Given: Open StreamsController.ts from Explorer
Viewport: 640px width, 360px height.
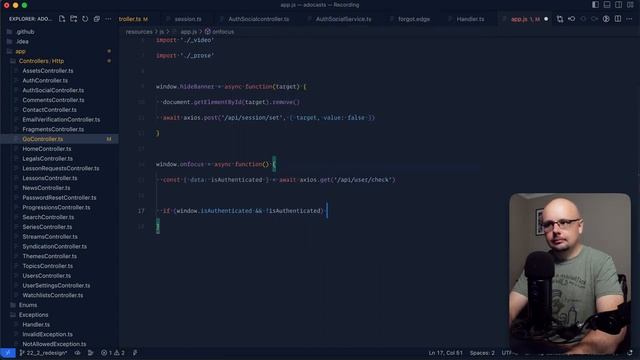Looking at the screenshot, I should point(50,237).
